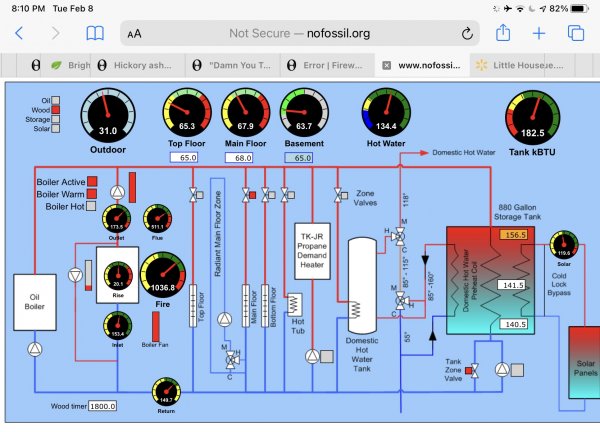Open the tab overview icon

(x=576, y=33)
